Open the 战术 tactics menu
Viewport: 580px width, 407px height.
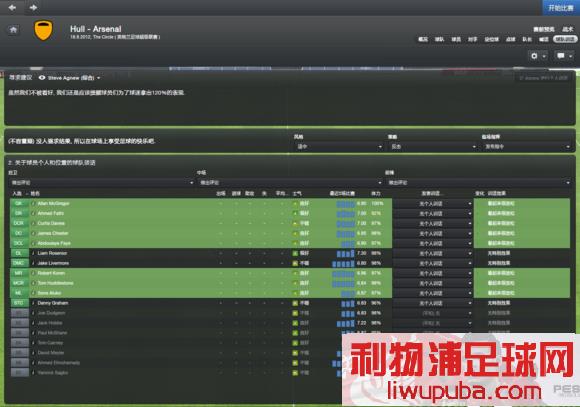point(567,29)
